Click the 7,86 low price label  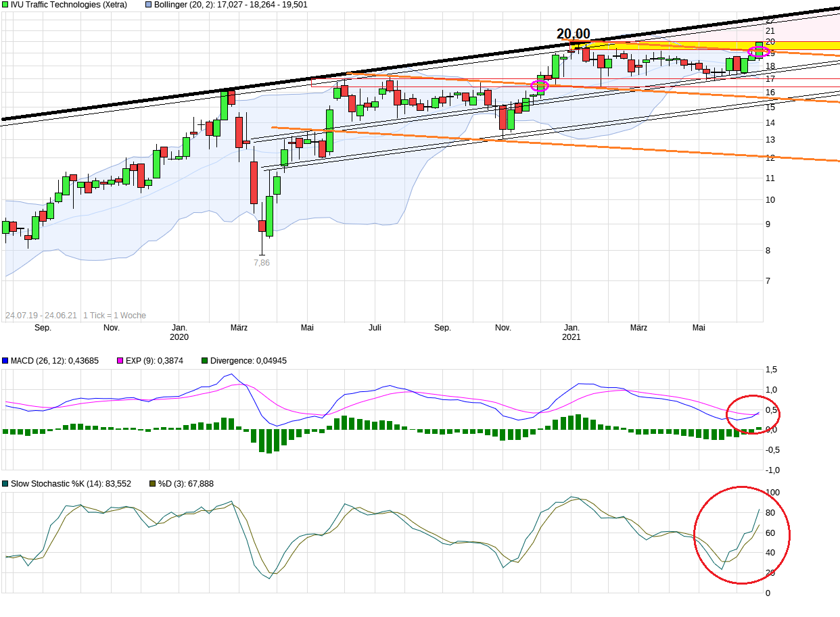pyautogui.click(x=261, y=263)
